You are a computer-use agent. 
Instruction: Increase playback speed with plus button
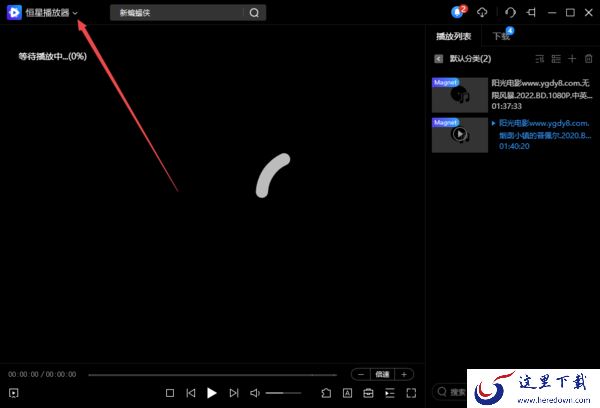(x=404, y=374)
